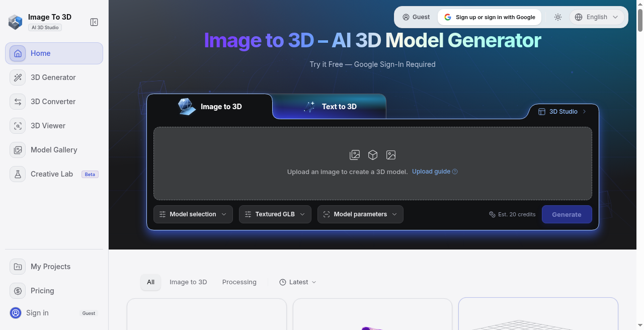
Task: Click the Guest user icon in header
Action: (406, 17)
